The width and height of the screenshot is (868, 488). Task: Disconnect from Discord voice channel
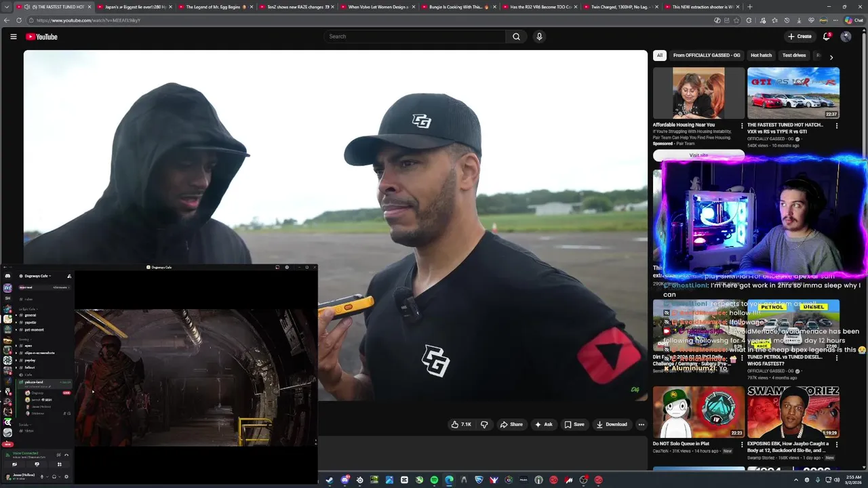(66, 455)
